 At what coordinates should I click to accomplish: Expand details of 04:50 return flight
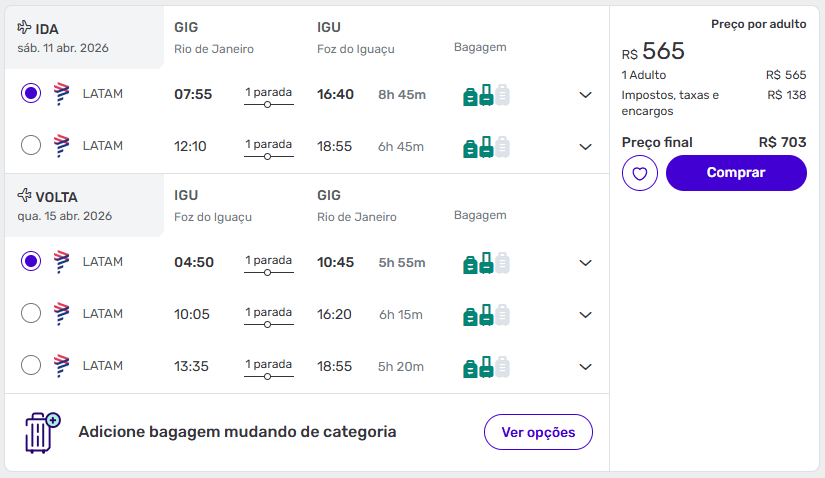[x=586, y=263]
